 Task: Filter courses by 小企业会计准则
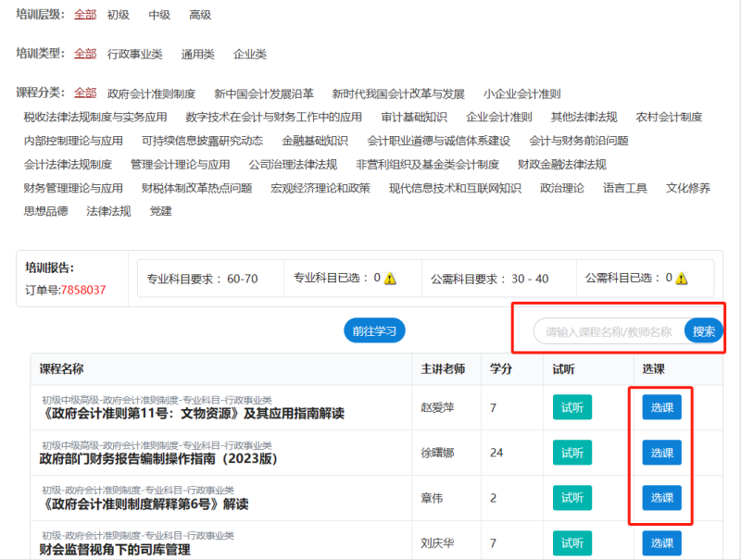(x=521, y=93)
